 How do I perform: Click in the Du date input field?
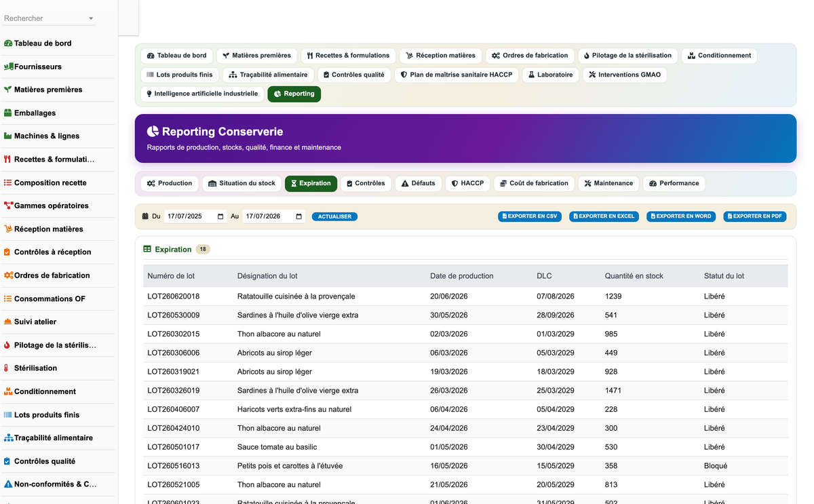[x=197, y=216]
